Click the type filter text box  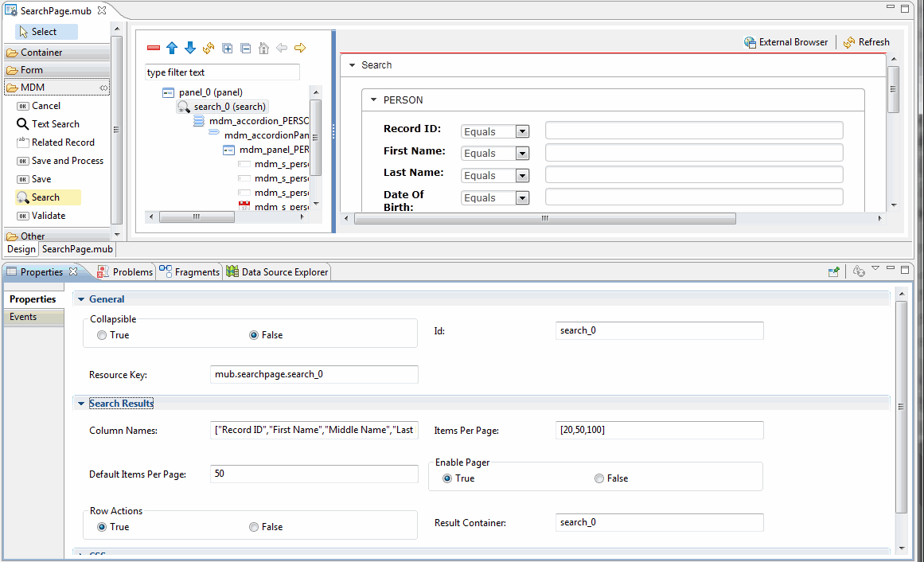coord(222,72)
